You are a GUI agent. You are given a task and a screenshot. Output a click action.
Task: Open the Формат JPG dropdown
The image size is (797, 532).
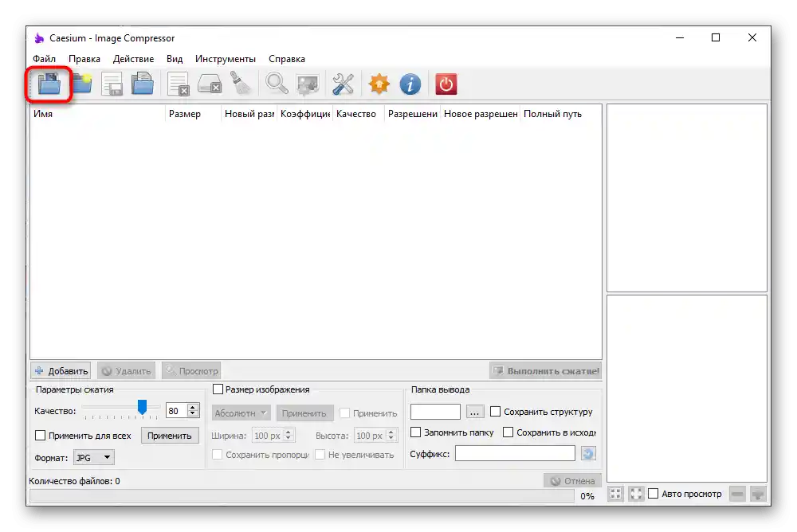tap(94, 458)
